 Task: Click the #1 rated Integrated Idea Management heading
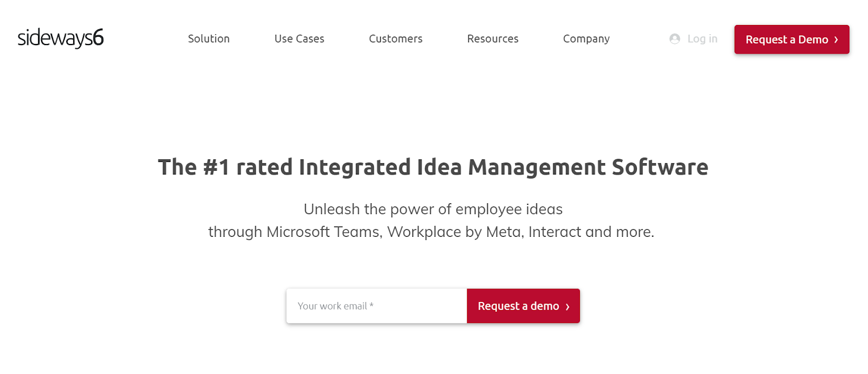coord(433,167)
